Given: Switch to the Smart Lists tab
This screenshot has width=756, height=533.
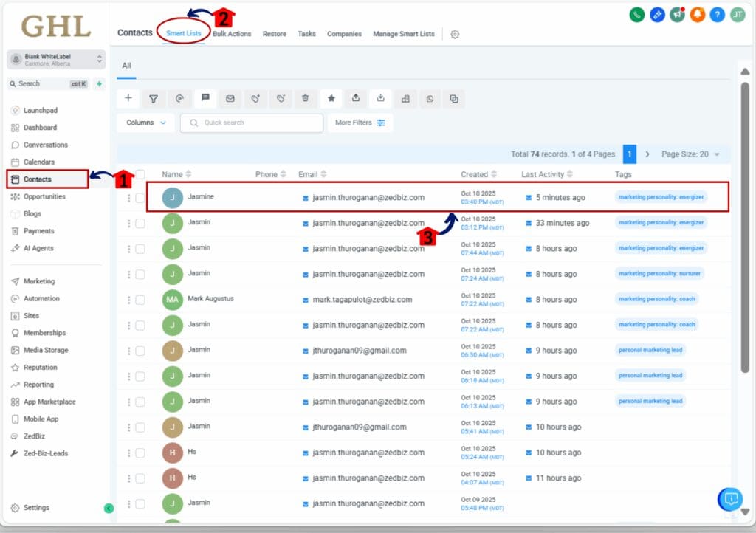Looking at the screenshot, I should point(183,33).
